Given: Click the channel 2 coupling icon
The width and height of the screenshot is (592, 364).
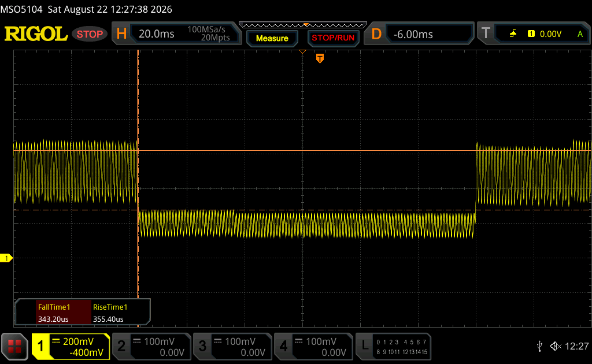Looking at the screenshot, I should (136, 341).
